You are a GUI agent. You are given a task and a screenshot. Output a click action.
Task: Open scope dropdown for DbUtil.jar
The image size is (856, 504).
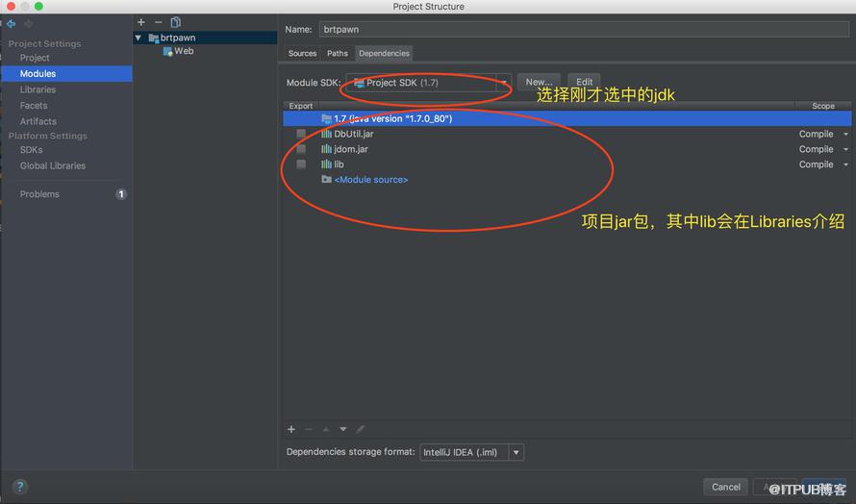[845, 134]
